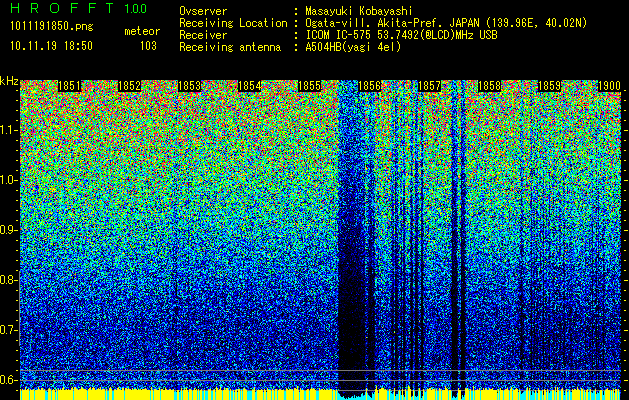Click the 1900 time marker label

610,86
